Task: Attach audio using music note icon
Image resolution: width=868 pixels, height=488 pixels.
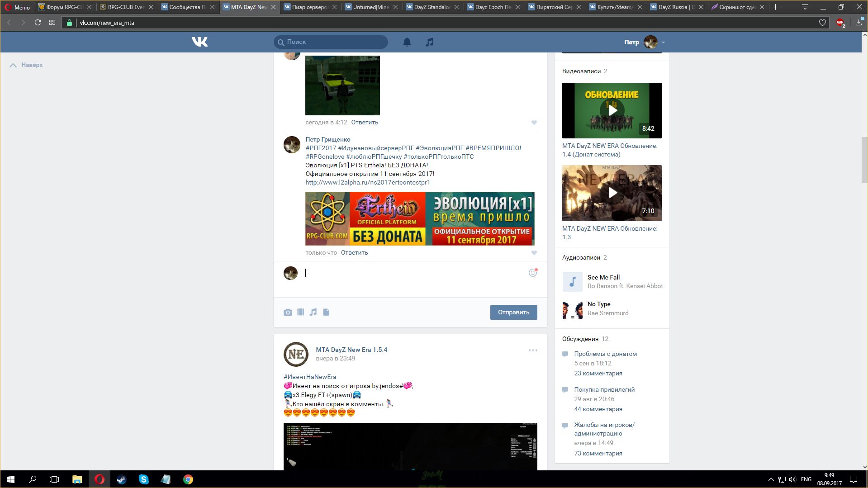Action: pos(313,312)
